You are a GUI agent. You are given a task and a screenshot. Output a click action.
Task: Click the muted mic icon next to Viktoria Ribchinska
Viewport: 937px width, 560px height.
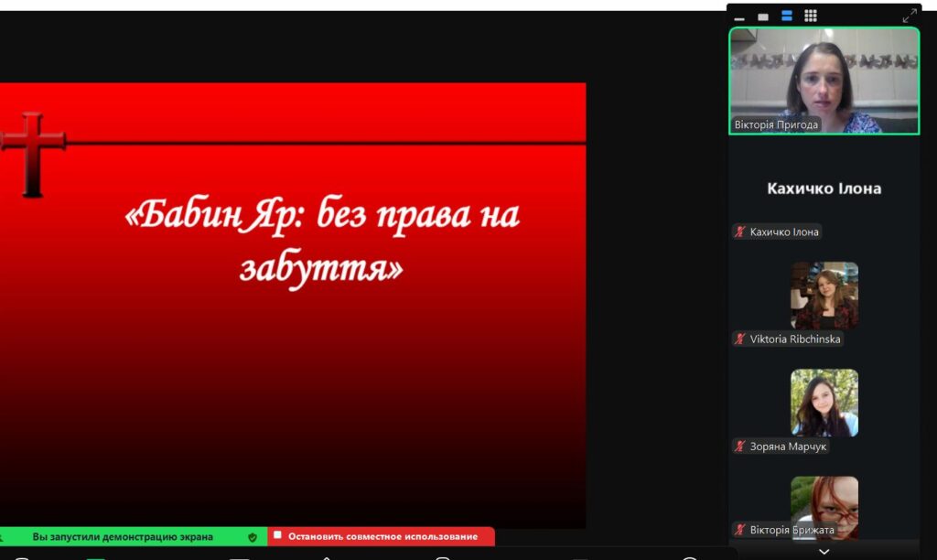click(740, 339)
